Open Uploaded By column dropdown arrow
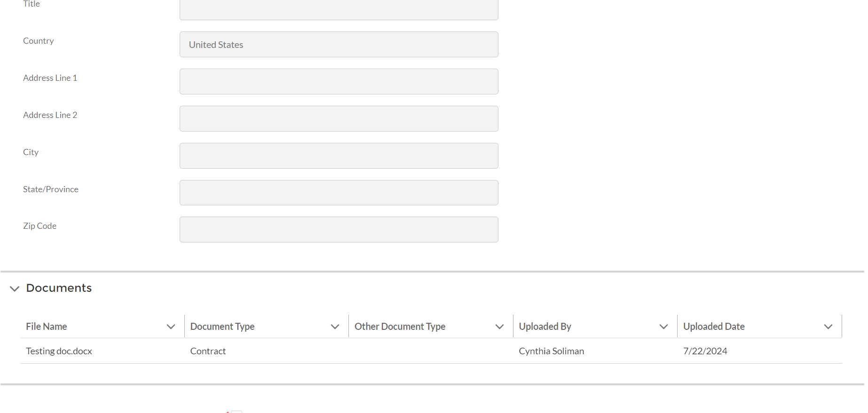The width and height of the screenshot is (868, 413). point(663,327)
